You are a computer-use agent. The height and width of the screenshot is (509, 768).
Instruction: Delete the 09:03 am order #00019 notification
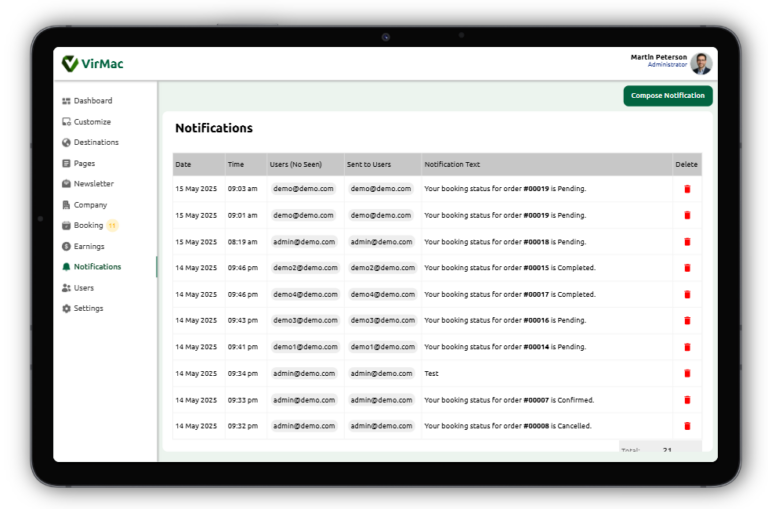click(x=687, y=189)
